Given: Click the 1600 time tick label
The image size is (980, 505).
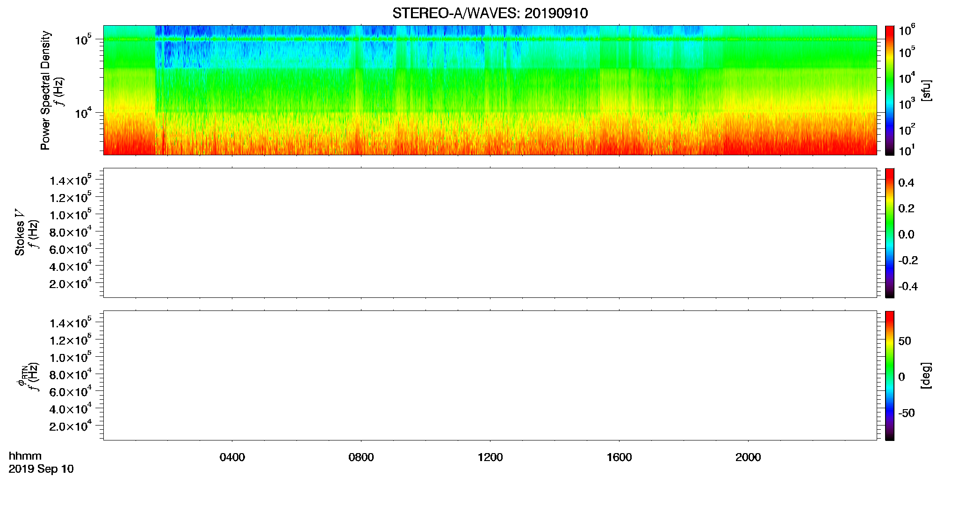Looking at the screenshot, I should pos(619,457).
